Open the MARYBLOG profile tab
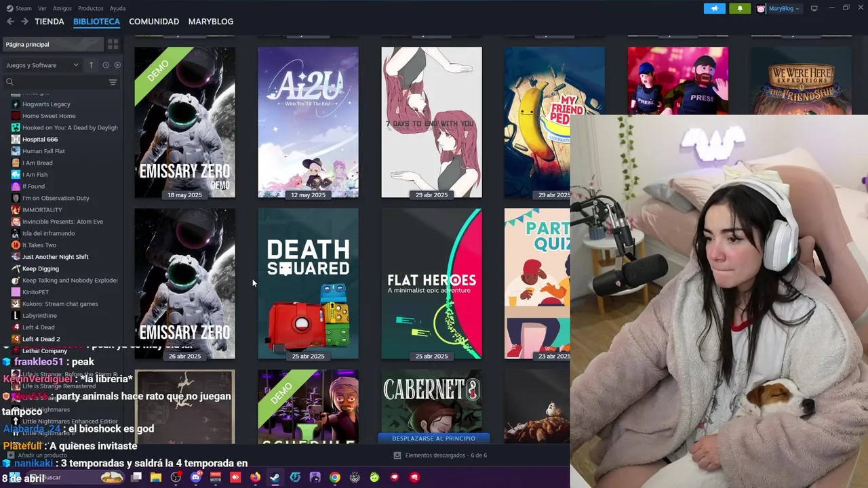Screen dimensions: 868x488 point(211,22)
